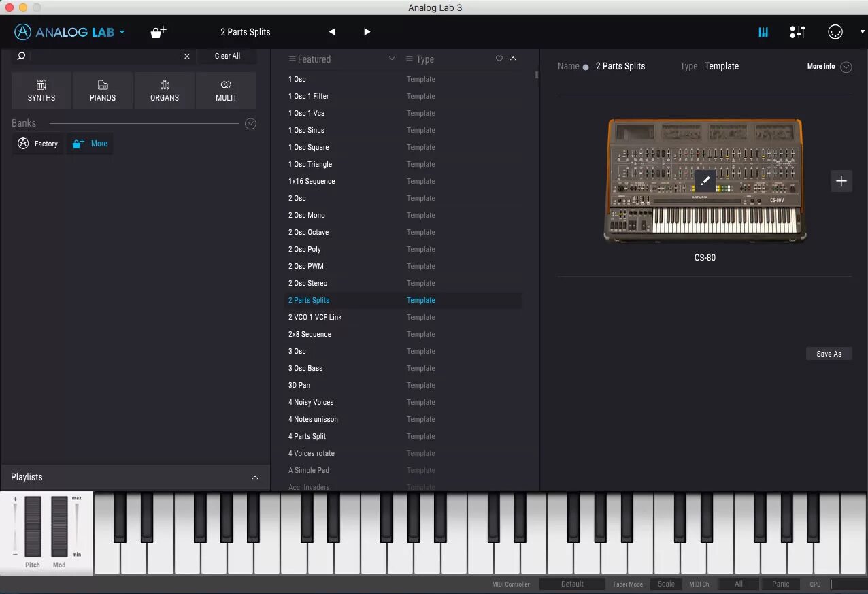Select the 1 Osc 1 Filter preset
This screenshot has height=594, width=868.
pos(405,96)
